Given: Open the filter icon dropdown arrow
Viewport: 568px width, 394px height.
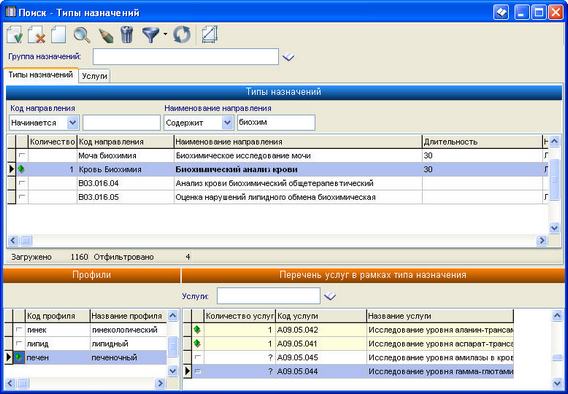Looking at the screenshot, I should click(x=165, y=34).
